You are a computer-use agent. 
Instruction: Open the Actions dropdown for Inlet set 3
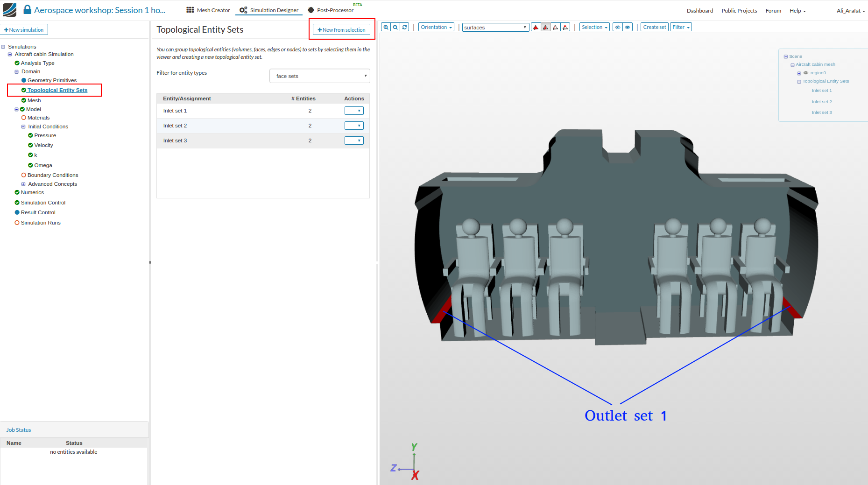(354, 141)
